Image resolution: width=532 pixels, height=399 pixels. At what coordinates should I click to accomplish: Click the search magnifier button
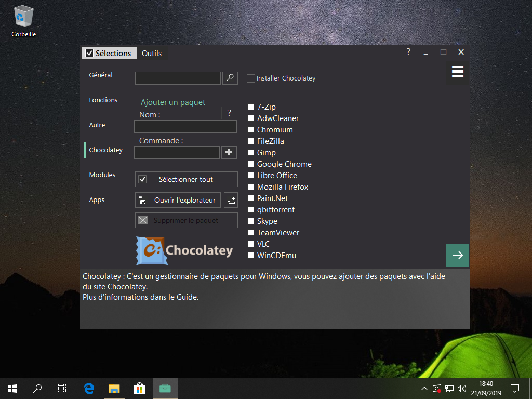pyautogui.click(x=230, y=78)
